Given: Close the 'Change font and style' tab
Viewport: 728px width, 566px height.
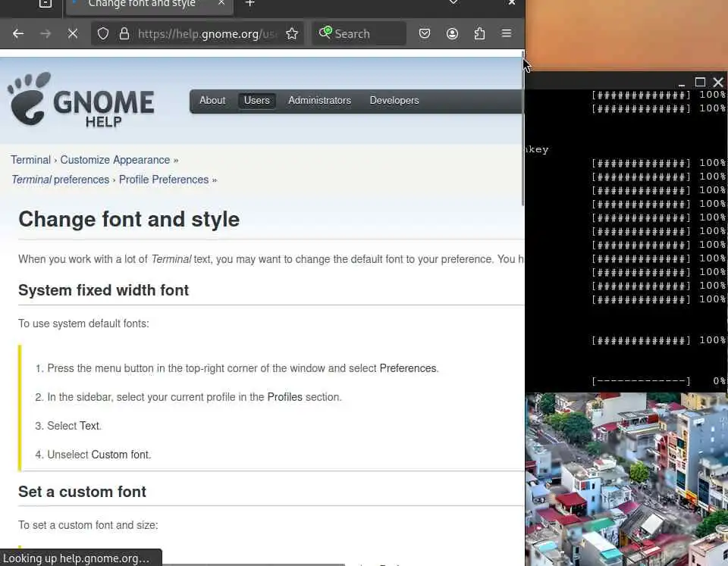Looking at the screenshot, I should coord(221,3).
